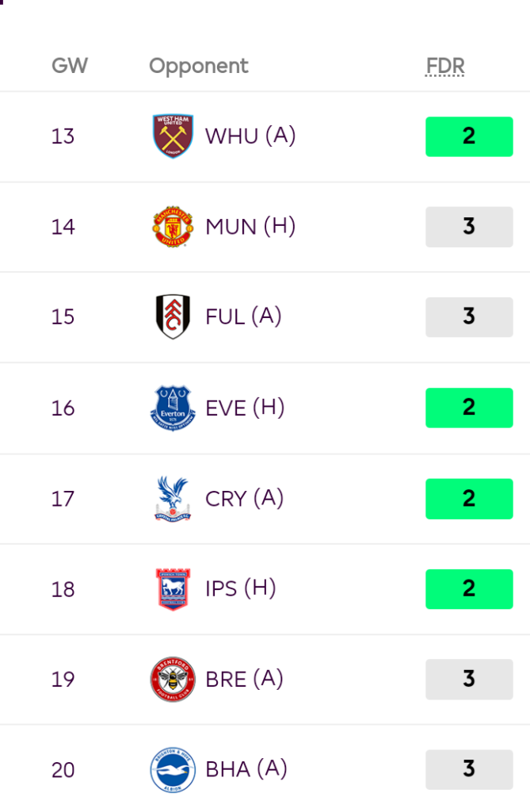Open the IPS (H) fixture

coord(241,588)
